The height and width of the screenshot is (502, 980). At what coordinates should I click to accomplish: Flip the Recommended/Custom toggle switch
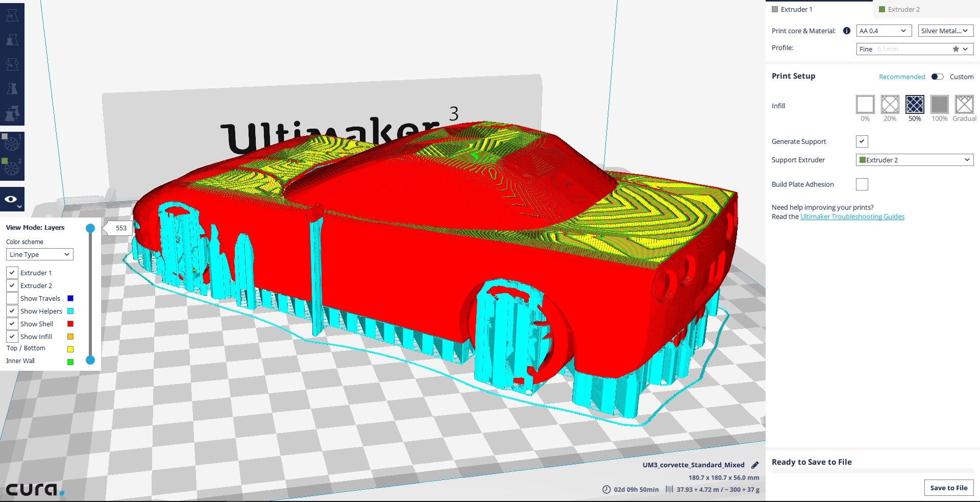(x=938, y=77)
